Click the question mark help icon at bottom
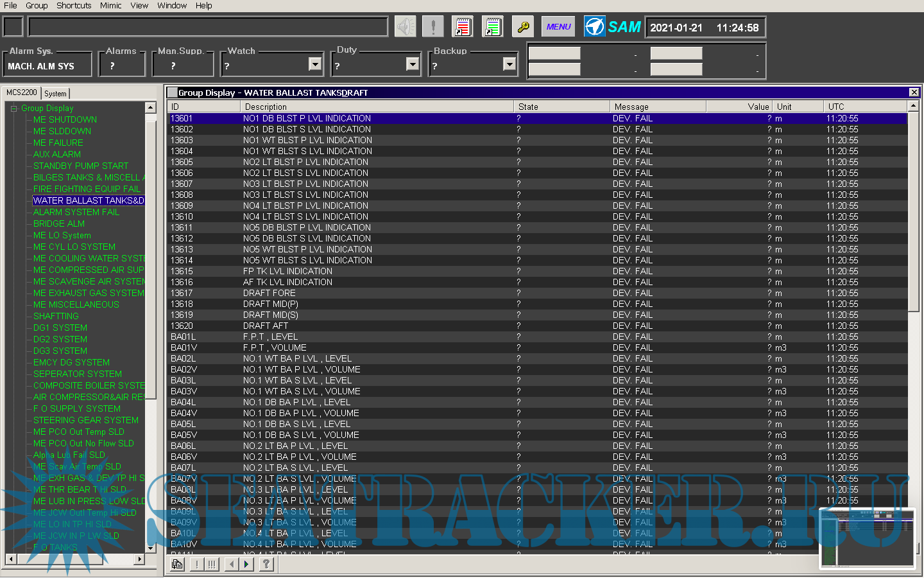Screen dimensions: 924x578 pyautogui.click(x=266, y=565)
